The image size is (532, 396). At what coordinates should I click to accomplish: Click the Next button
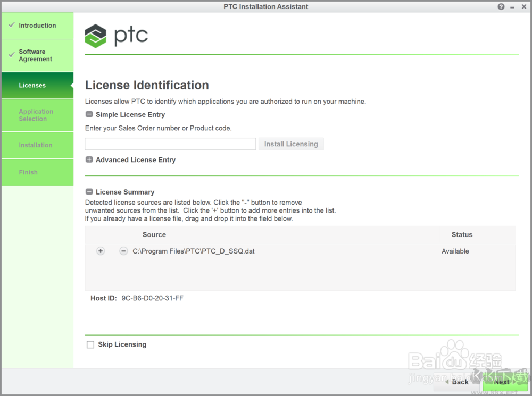[505, 382]
